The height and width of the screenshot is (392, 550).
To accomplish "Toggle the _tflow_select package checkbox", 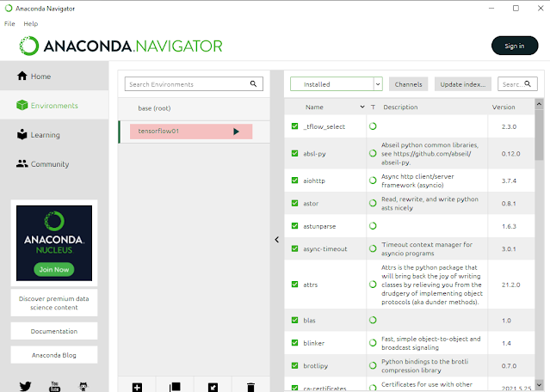I will coord(294,126).
